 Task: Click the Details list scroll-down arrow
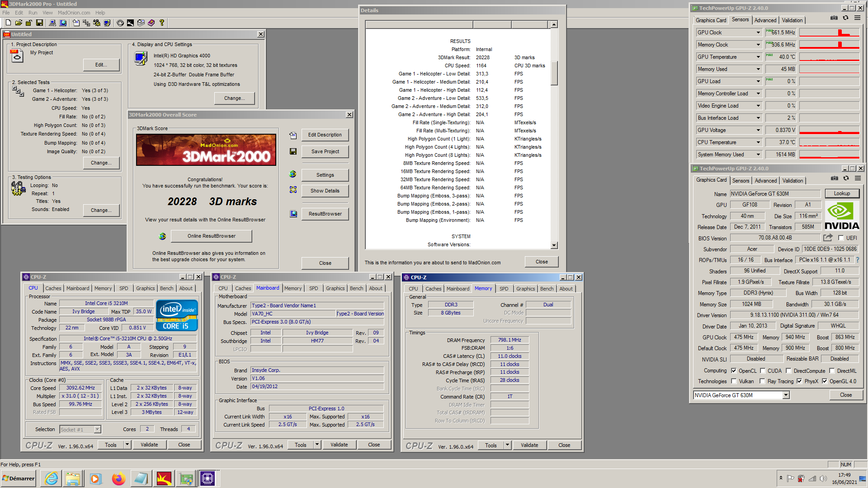pos(554,245)
